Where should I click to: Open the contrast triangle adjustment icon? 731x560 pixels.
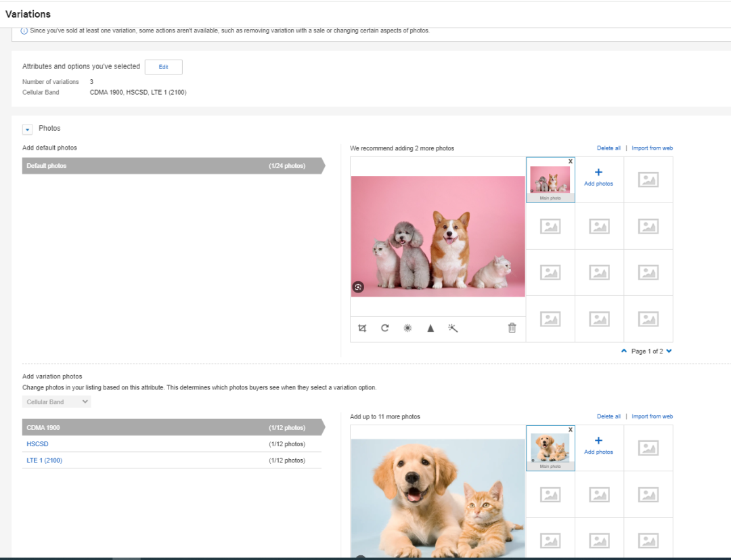click(x=430, y=328)
